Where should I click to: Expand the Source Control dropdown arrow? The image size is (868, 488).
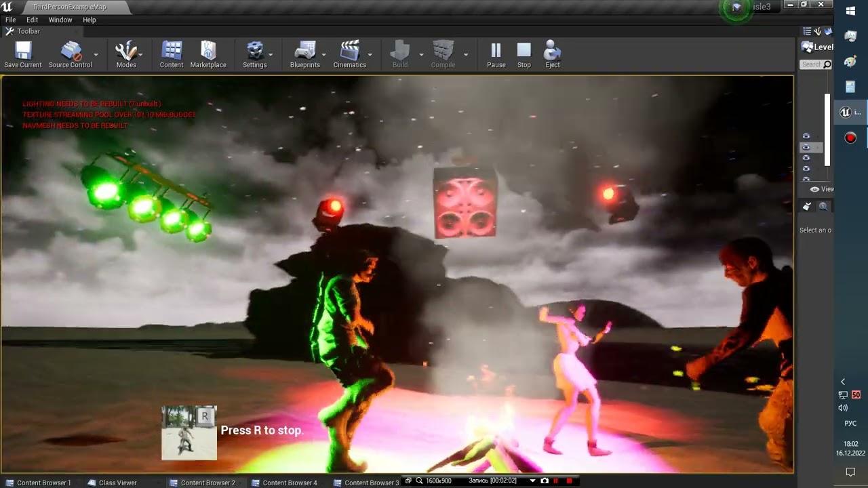96,54
